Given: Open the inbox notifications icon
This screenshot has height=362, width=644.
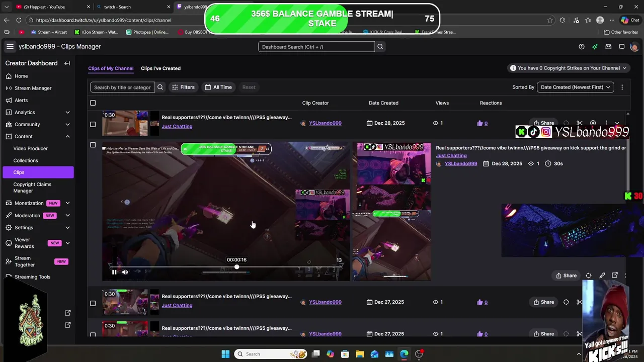Looking at the screenshot, I should (x=608, y=47).
